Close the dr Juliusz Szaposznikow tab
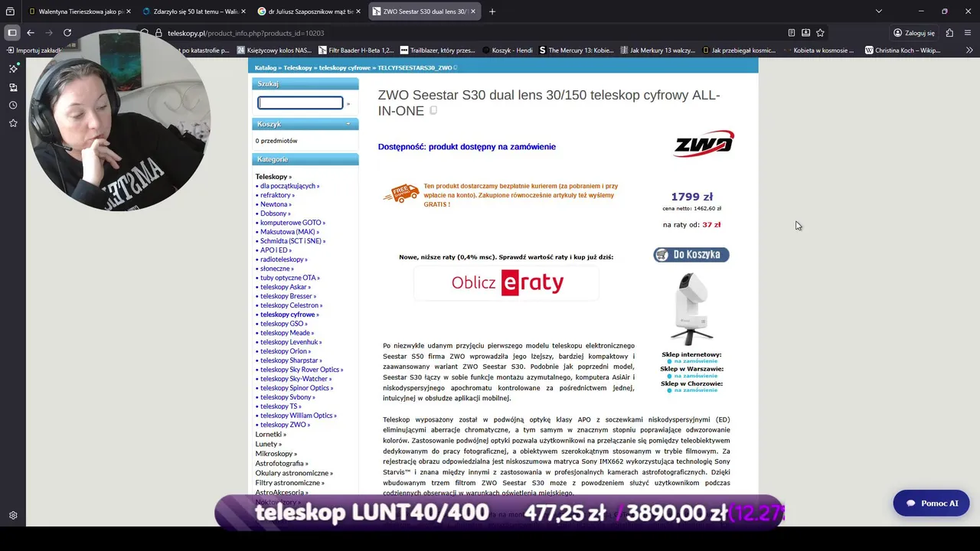The height and width of the screenshot is (551, 980). [359, 11]
